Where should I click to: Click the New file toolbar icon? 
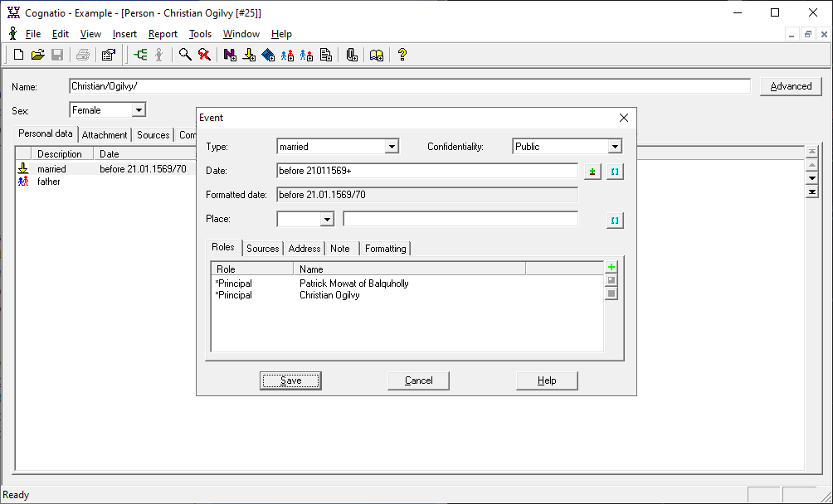click(18, 55)
